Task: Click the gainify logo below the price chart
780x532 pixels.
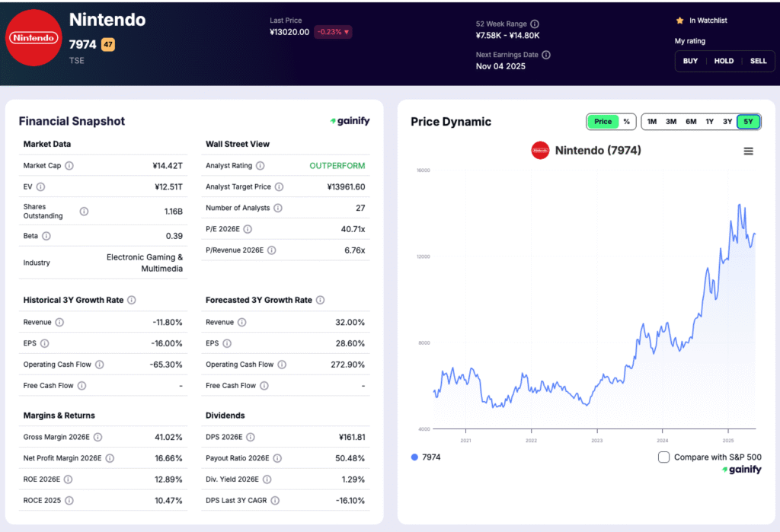Action: click(x=741, y=470)
